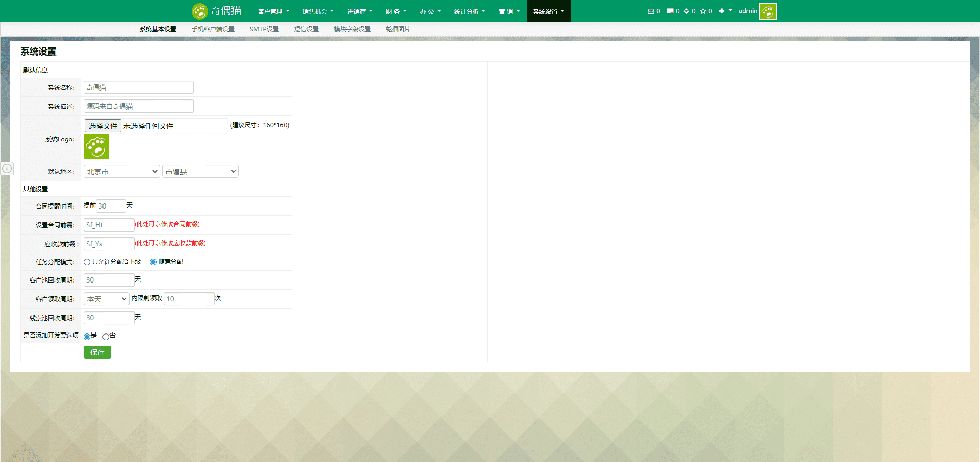
Task: Select 随意分配 radio option
Action: pyautogui.click(x=153, y=262)
